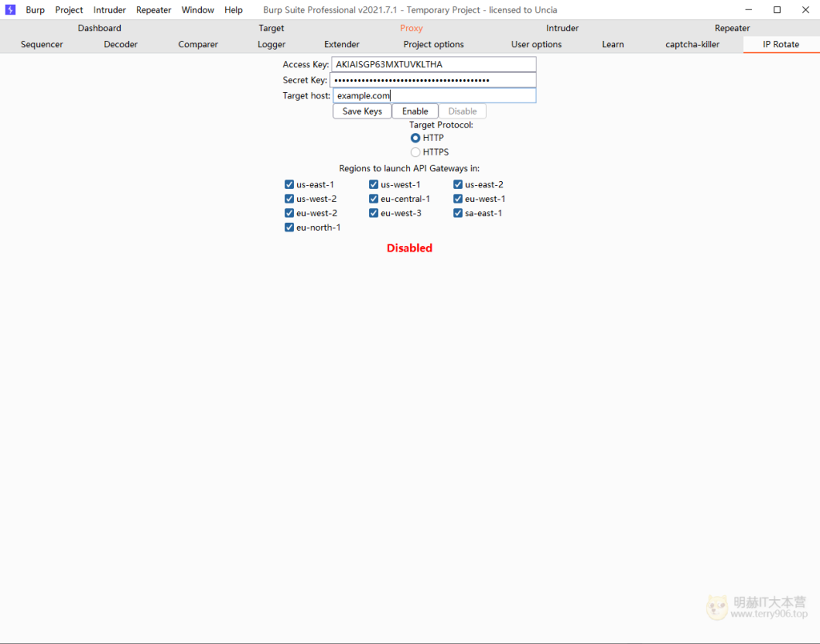Switch to the Dashboard tab
Viewport: 820px width, 644px height.
[x=99, y=28]
